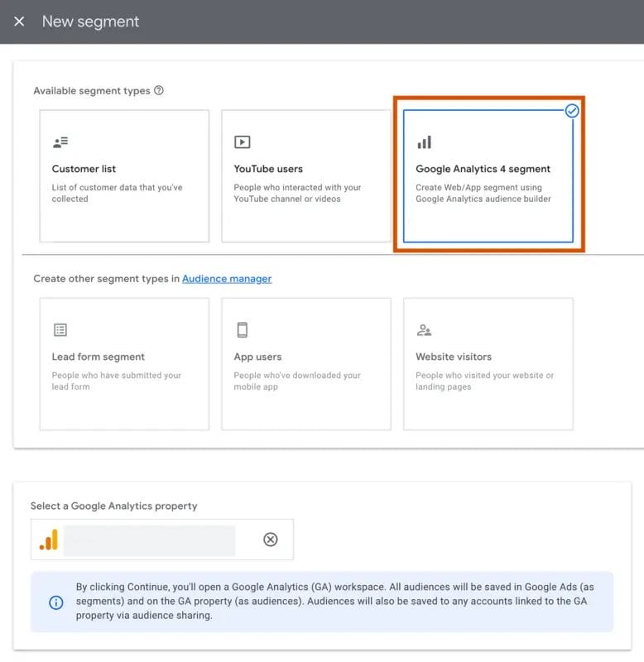Click the Google Analytics 4 bar chart icon
The height and width of the screenshot is (662, 644).
tap(424, 142)
